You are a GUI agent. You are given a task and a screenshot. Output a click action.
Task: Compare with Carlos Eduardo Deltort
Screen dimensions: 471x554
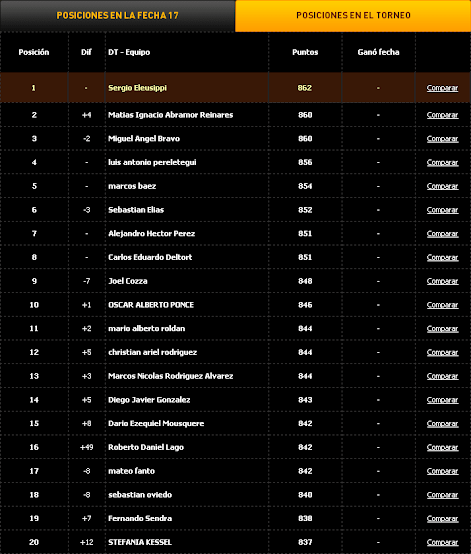[442, 257]
